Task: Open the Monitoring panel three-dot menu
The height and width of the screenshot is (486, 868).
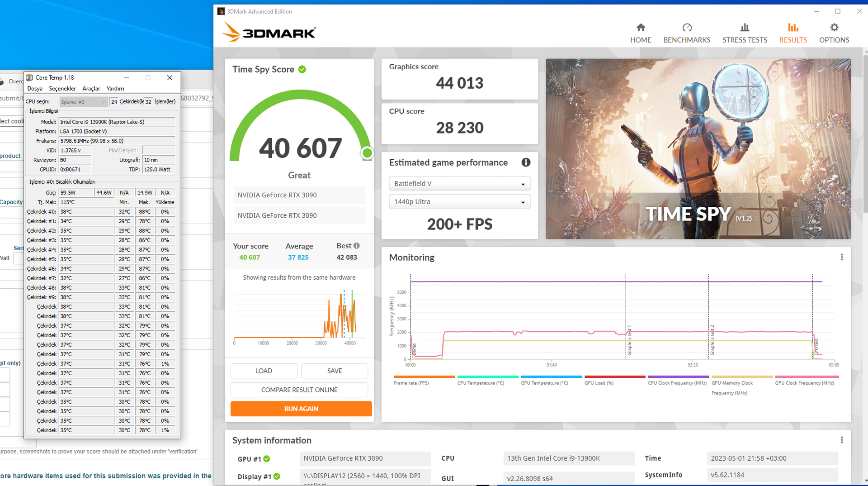Action: tap(842, 257)
